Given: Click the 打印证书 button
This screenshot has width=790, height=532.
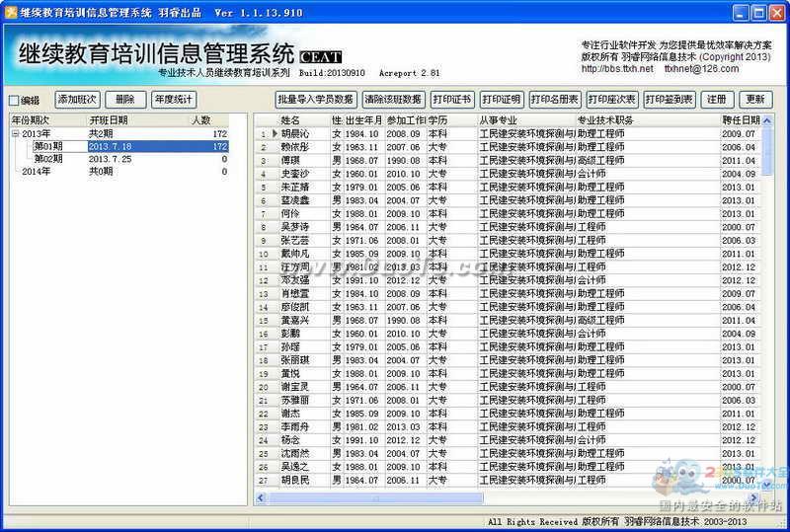Looking at the screenshot, I should pos(452,100).
